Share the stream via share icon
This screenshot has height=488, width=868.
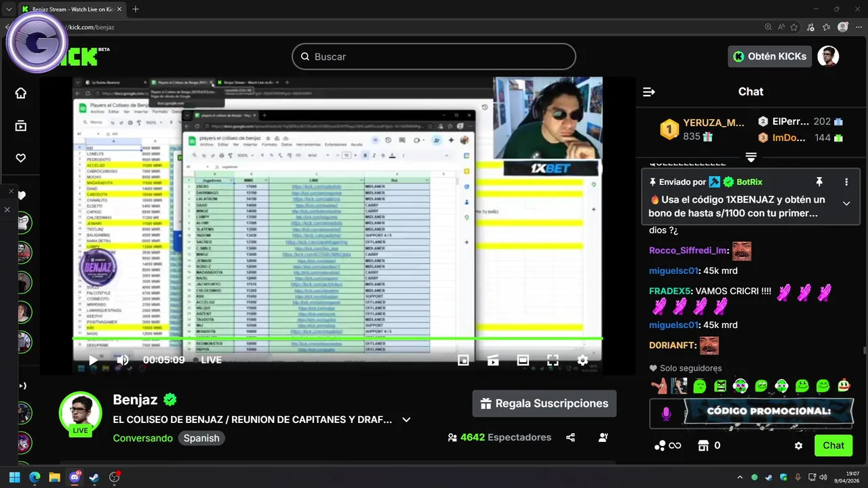(x=571, y=437)
